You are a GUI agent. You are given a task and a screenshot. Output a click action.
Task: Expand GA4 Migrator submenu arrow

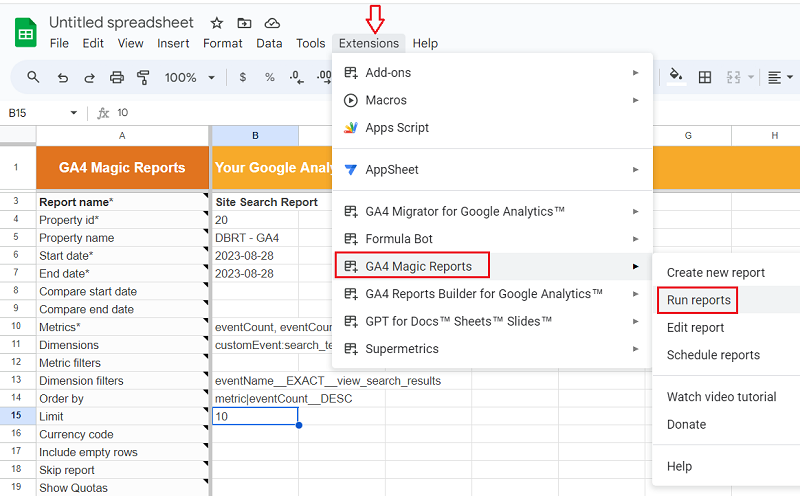pyautogui.click(x=636, y=211)
